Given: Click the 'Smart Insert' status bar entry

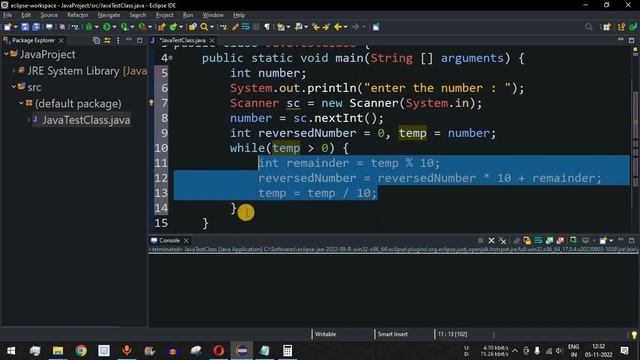Looking at the screenshot, I should (392, 334).
